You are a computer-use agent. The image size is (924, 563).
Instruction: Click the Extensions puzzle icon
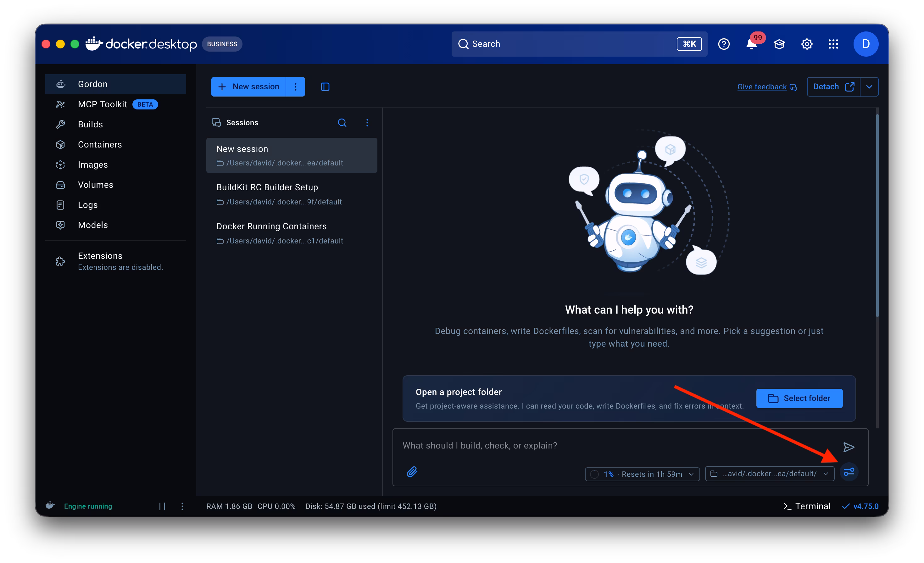tap(60, 261)
